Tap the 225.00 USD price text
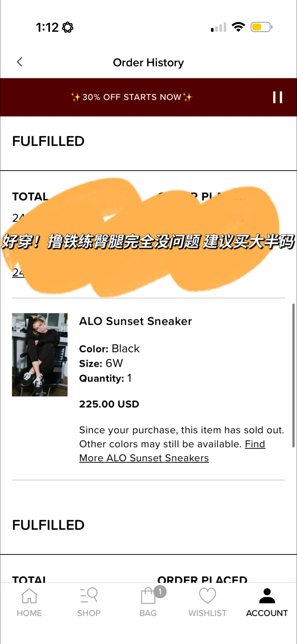 coord(109,404)
